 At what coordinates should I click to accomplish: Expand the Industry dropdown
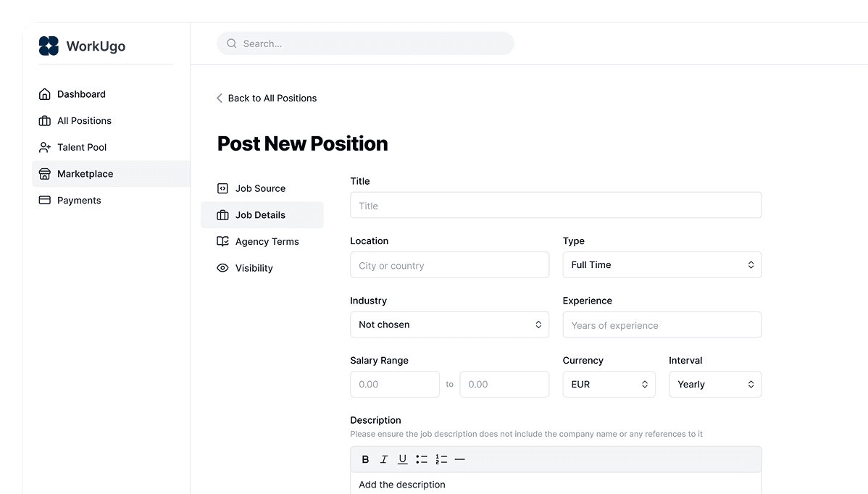click(449, 325)
